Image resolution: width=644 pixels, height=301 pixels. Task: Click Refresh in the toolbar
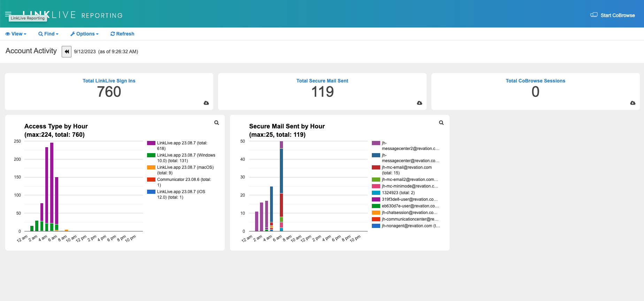pyautogui.click(x=122, y=34)
